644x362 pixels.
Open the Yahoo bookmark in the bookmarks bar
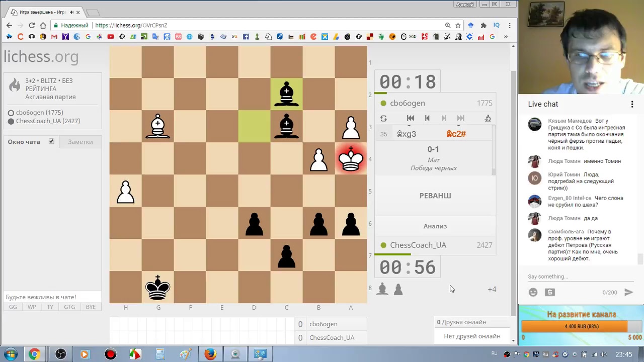(65, 37)
